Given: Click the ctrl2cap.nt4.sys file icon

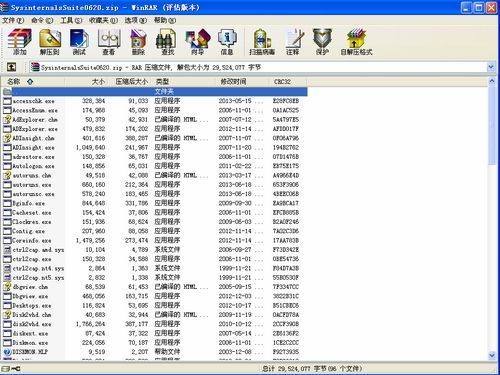Looking at the screenshot, I should pyautogui.click(x=7, y=268).
